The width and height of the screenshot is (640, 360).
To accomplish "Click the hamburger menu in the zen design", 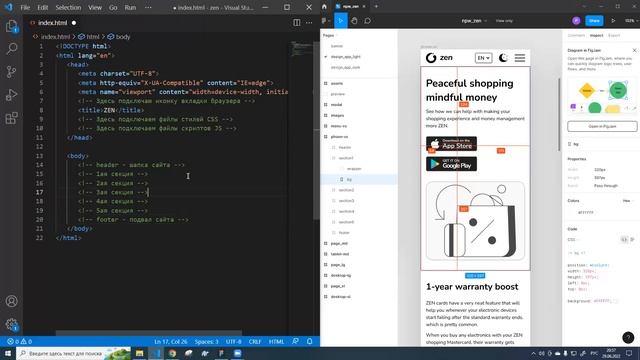I will (520, 58).
